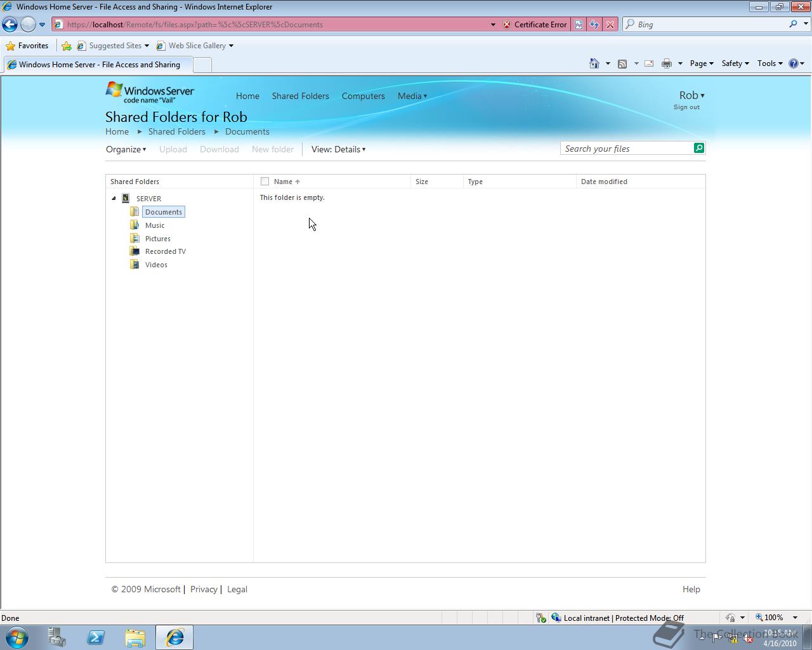Click the SERVER computer icon in tree
Viewport: 812px width, 650px height.
pos(126,198)
